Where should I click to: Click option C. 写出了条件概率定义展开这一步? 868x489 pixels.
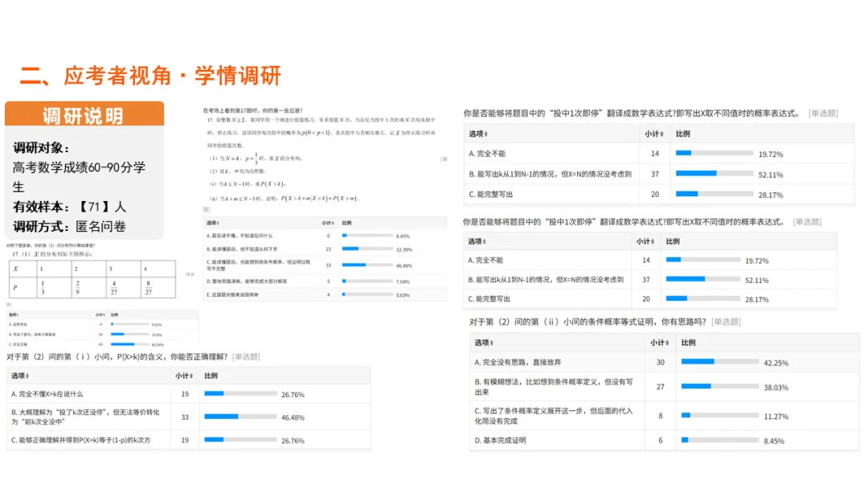[x=554, y=415]
